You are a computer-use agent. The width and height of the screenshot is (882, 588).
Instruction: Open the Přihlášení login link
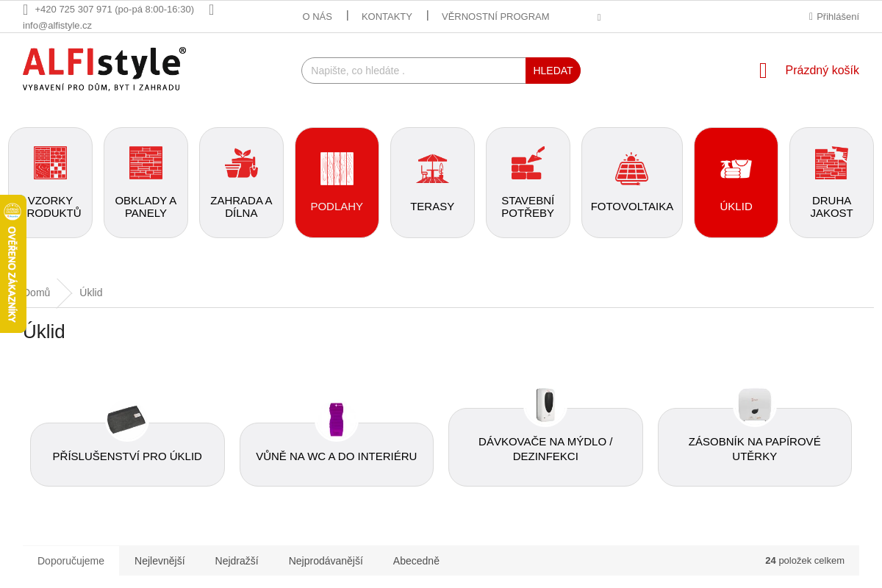pyautogui.click(x=837, y=17)
